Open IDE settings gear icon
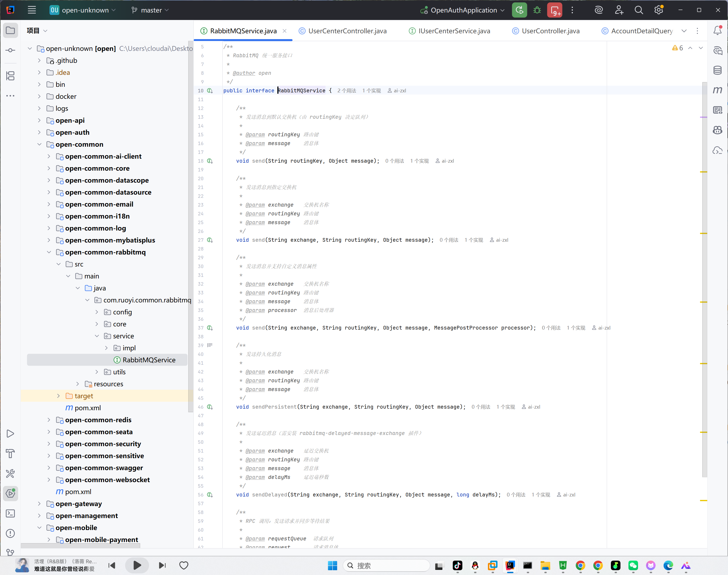 (x=658, y=10)
